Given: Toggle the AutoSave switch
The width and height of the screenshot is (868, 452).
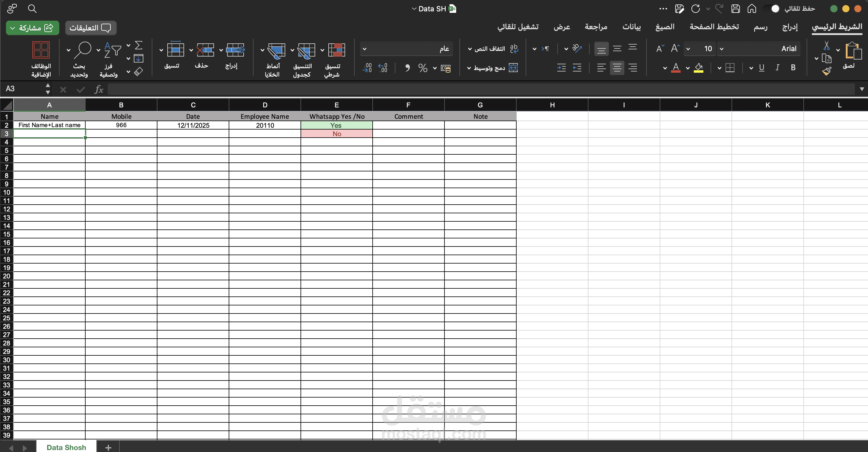Looking at the screenshot, I should click(771, 9).
